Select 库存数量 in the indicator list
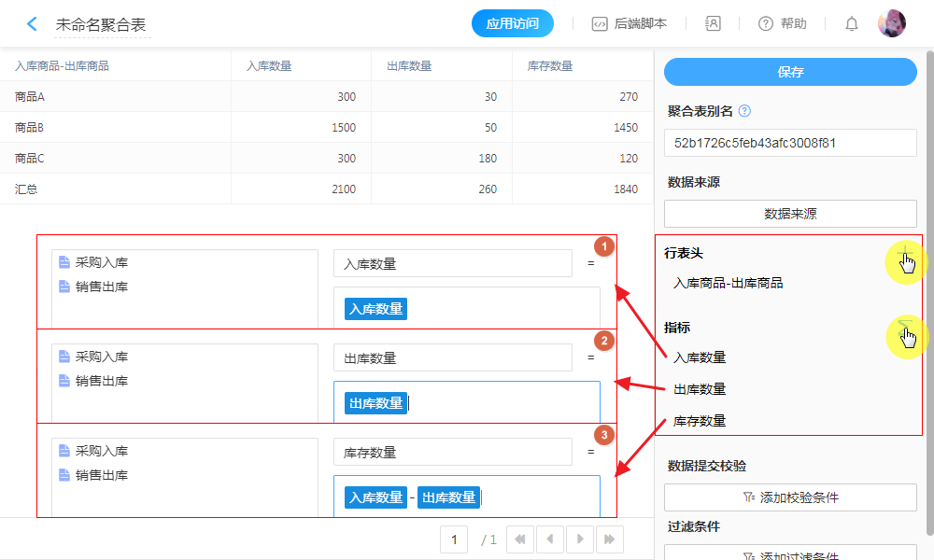This screenshot has width=934, height=560. 700,421
